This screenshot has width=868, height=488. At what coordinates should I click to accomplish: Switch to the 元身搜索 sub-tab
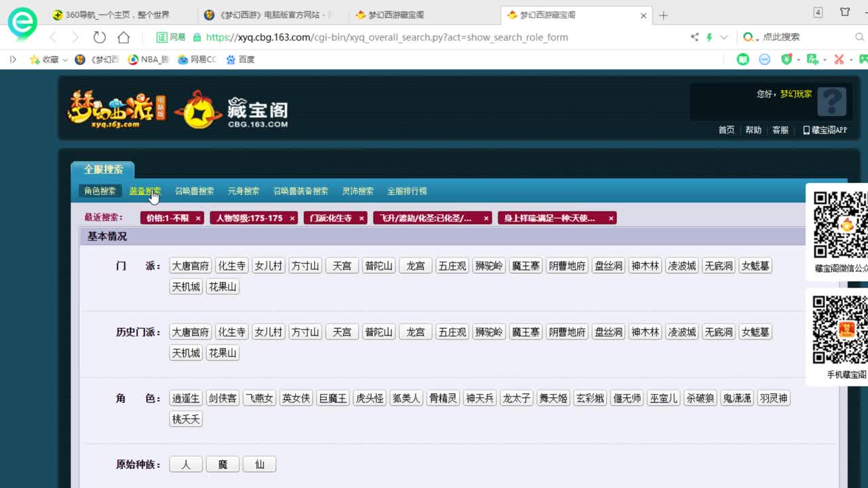[243, 191]
